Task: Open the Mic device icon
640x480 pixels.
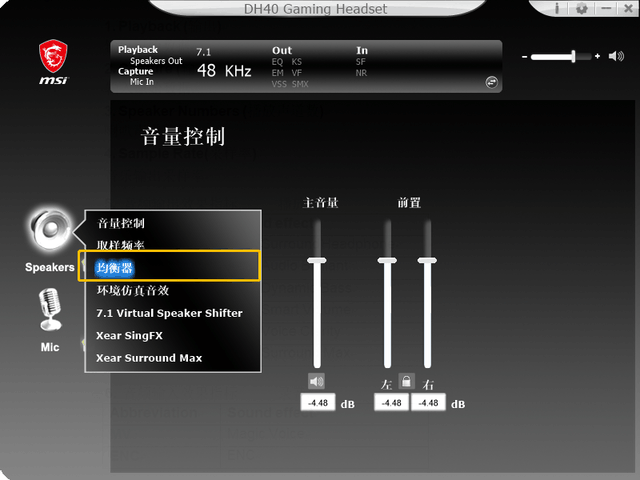Action: point(50,309)
